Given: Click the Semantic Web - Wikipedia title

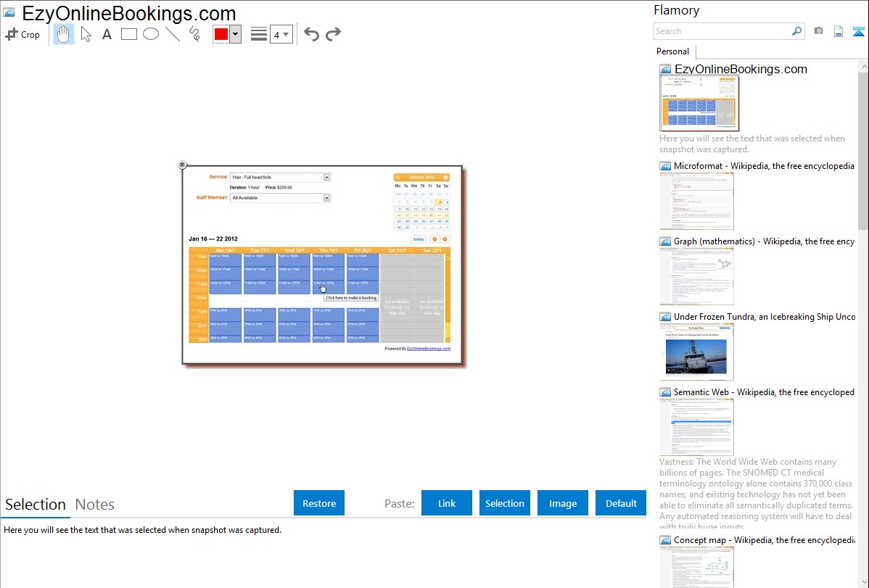Looking at the screenshot, I should point(764,392).
